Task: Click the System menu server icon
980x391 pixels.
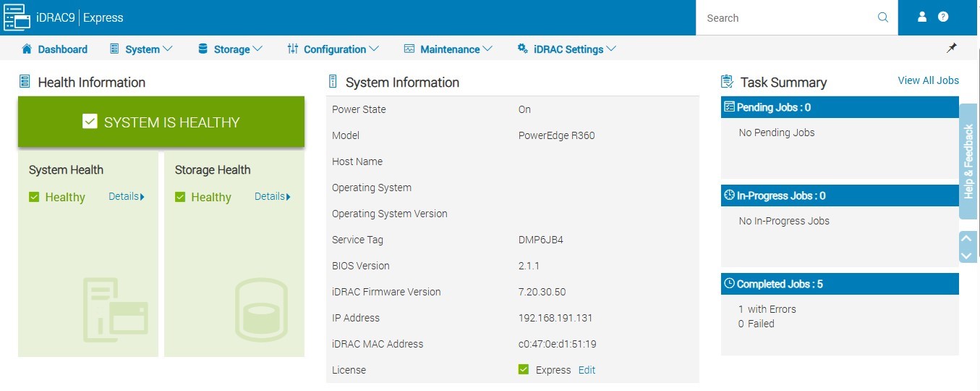Action: click(x=114, y=49)
